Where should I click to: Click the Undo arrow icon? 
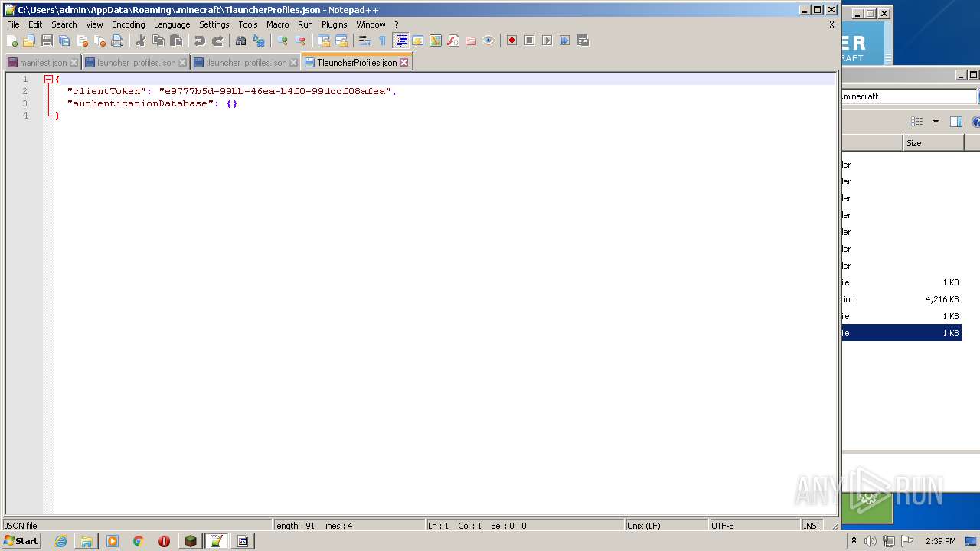click(200, 41)
